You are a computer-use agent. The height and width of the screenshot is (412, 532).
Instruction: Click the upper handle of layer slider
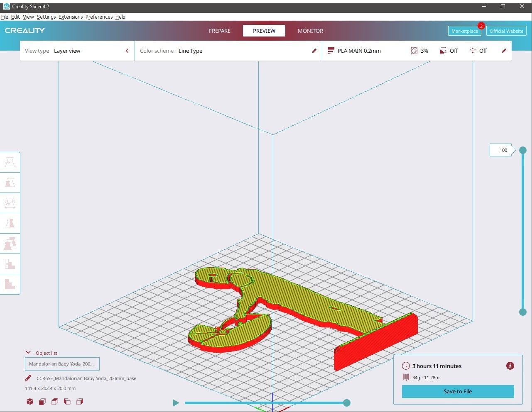[523, 150]
